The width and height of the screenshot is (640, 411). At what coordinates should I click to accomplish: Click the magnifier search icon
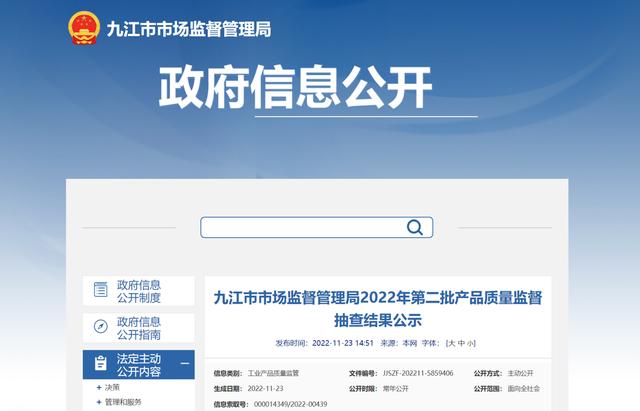(x=415, y=227)
